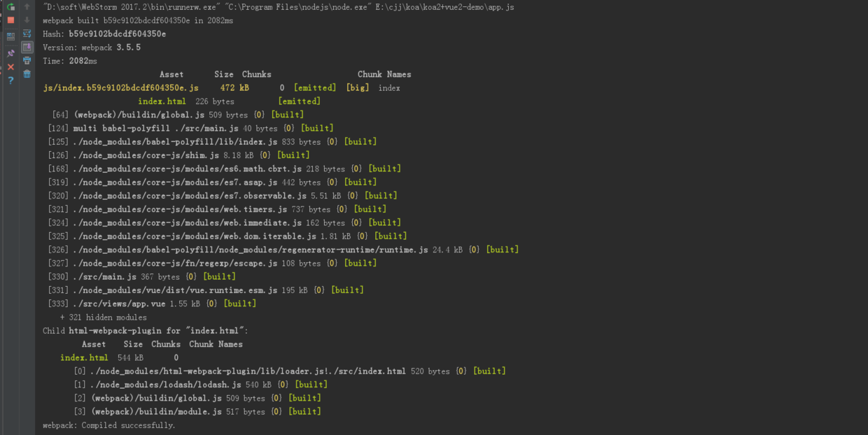Click the up stack trace arrow
The width and height of the screenshot is (868, 435).
click(27, 7)
